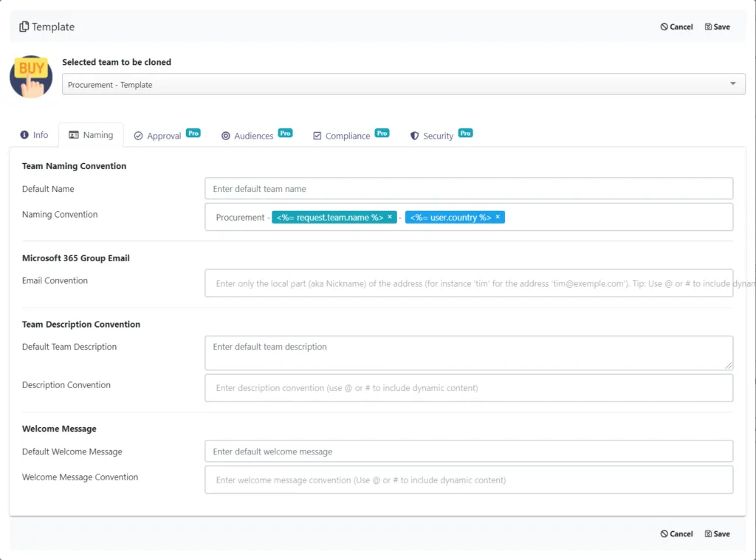Click the Naming tab card icon
This screenshot has width=756, height=560.
click(73, 135)
